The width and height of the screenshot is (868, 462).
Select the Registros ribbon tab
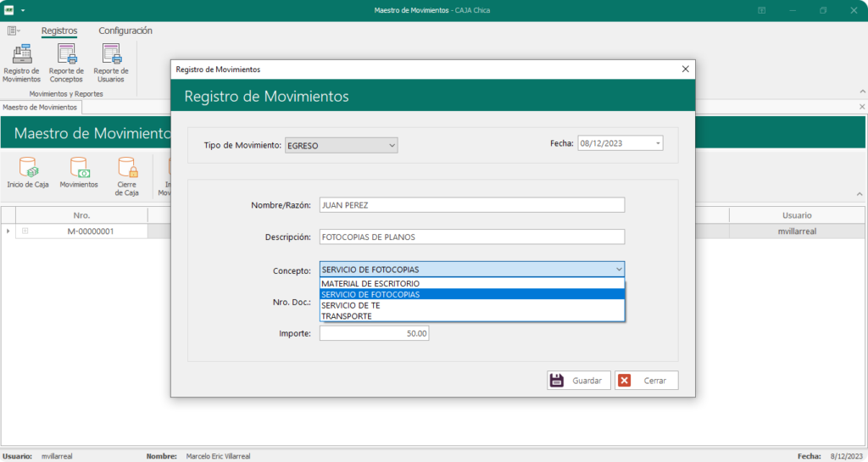pyautogui.click(x=59, y=31)
